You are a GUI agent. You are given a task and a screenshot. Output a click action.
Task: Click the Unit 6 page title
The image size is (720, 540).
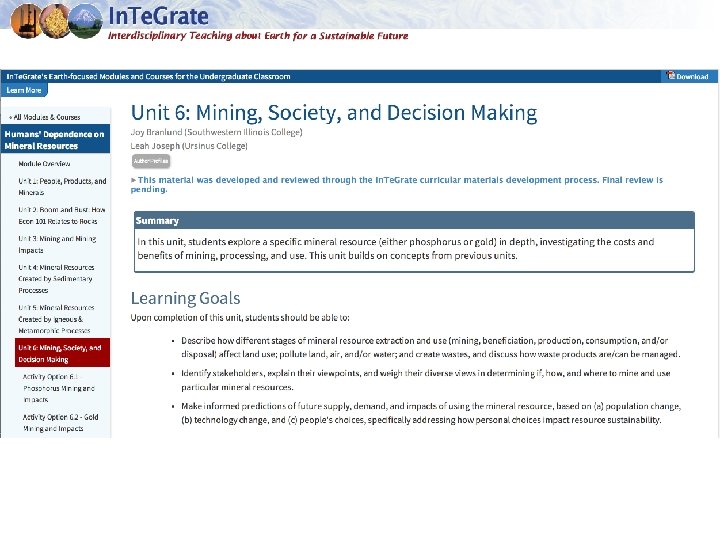click(334, 113)
